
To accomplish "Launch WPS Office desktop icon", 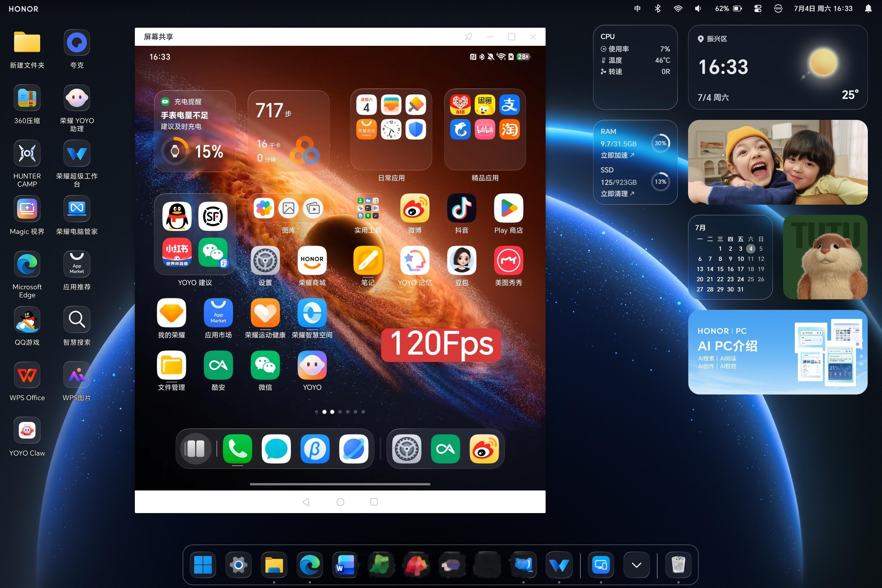I will tap(27, 375).
